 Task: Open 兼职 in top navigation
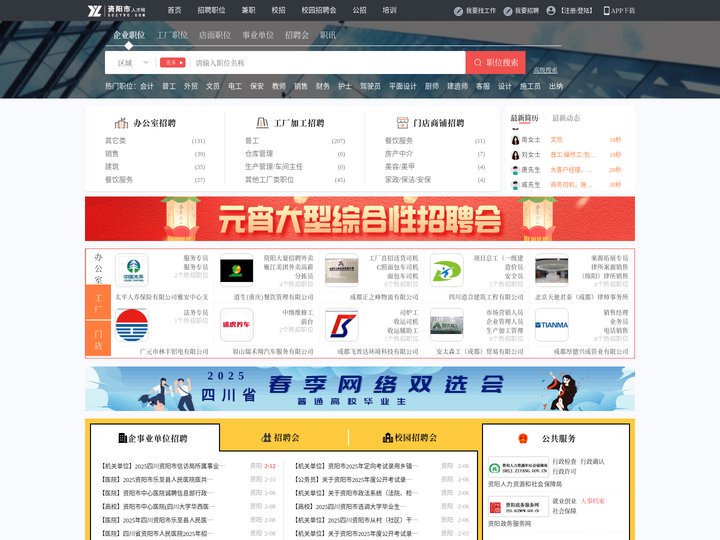tap(248, 10)
